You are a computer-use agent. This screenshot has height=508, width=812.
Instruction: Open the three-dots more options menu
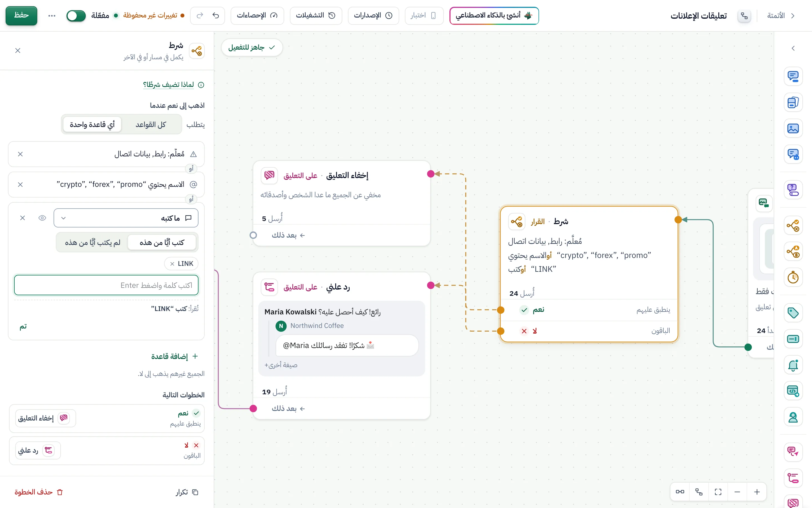(52, 16)
